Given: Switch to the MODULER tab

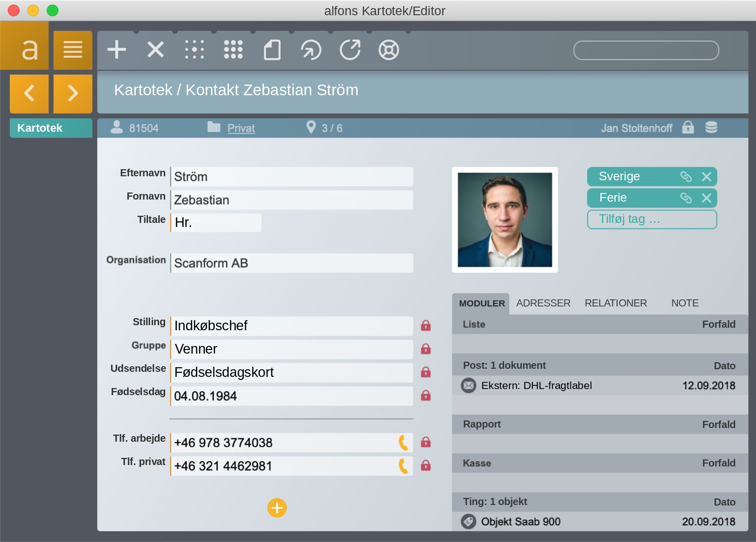Looking at the screenshot, I should click(481, 303).
